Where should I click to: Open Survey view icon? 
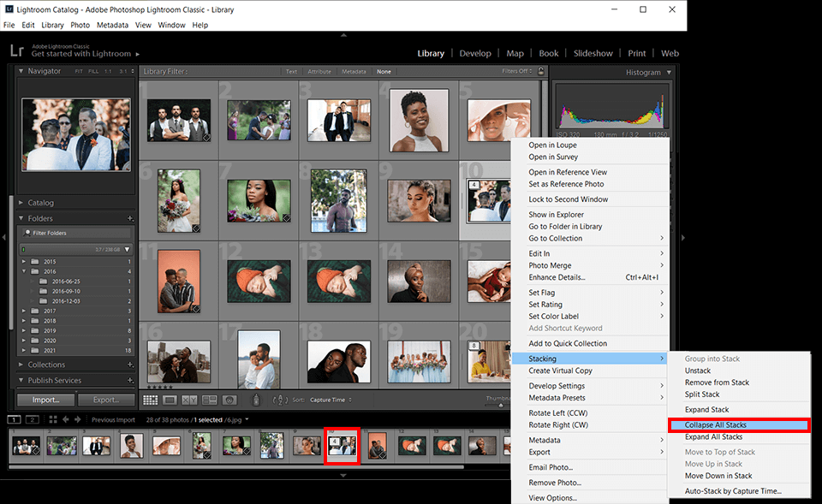click(210, 400)
